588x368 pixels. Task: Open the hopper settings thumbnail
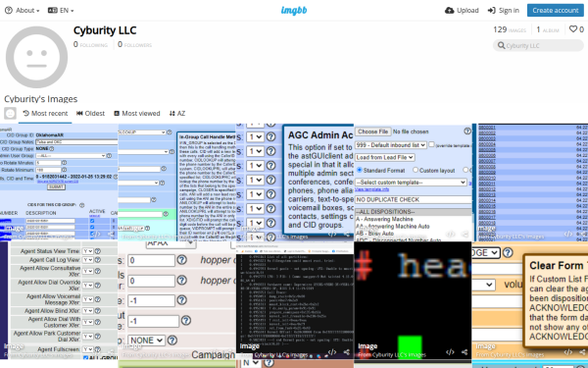click(176, 299)
